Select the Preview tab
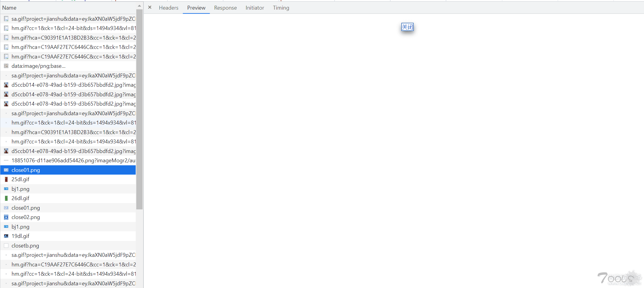Viewport: 644px width, 288px height. pyautogui.click(x=196, y=8)
